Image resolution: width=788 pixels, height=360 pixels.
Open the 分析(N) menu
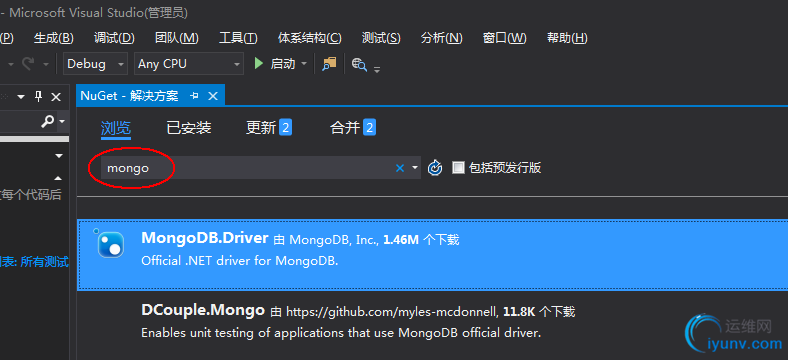tap(442, 38)
